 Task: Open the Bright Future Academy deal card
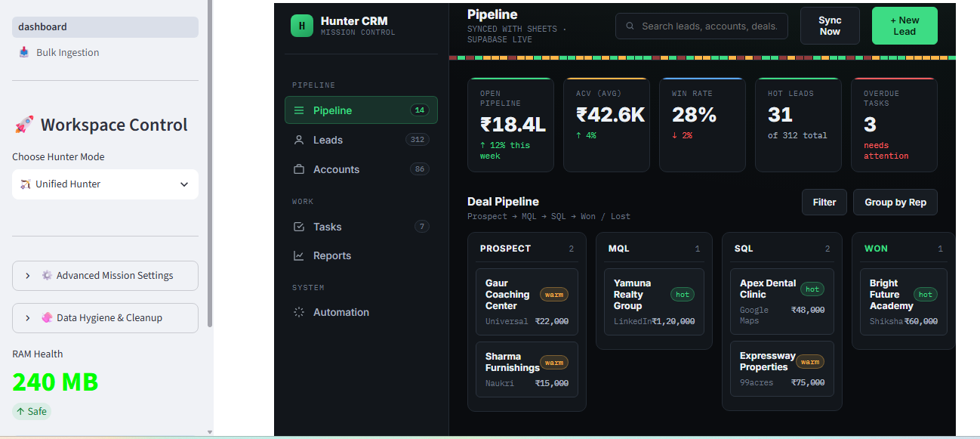coord(904,301)
